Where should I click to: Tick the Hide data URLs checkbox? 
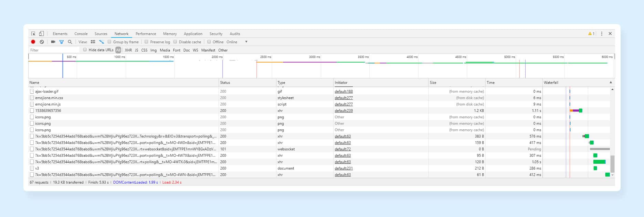pos(85,50)
